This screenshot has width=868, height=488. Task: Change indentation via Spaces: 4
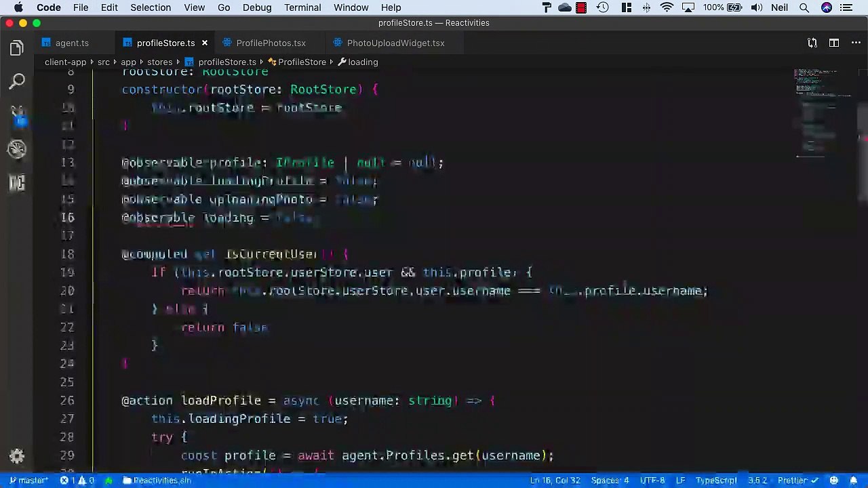click(610, 481)
